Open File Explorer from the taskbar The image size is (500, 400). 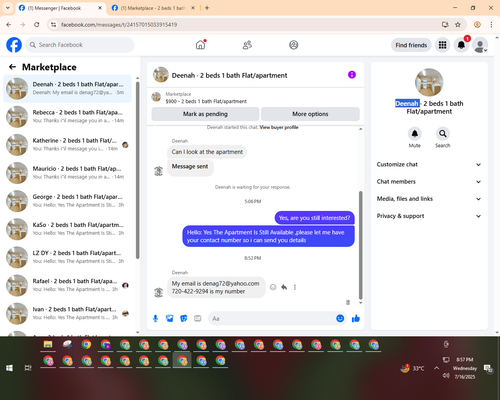tap(48, 345)
